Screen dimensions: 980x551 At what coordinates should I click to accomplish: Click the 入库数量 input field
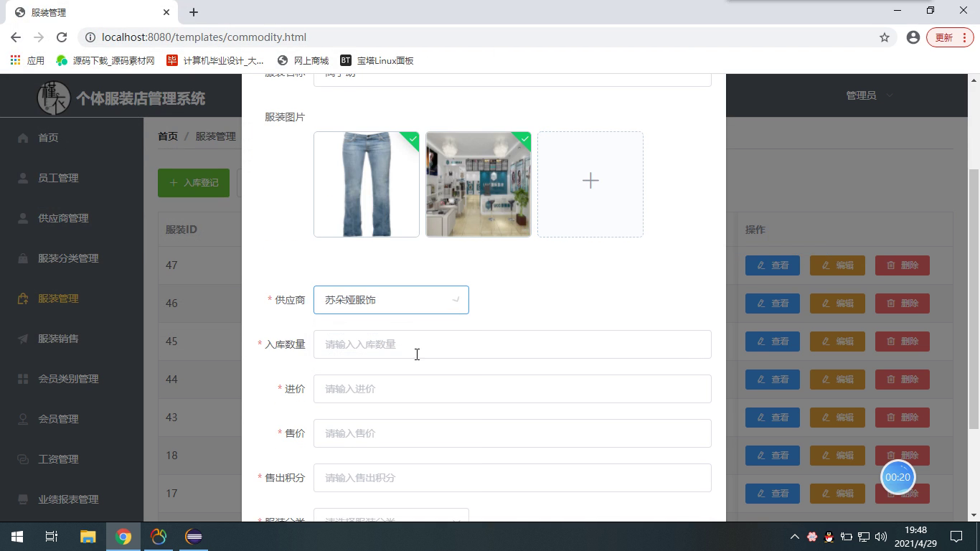pyautogui.click(x=512, y=344)
